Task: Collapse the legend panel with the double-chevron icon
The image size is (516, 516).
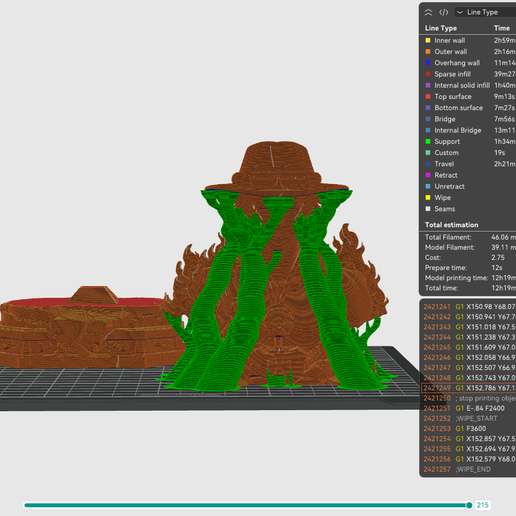Action: [x=428, y=12]
